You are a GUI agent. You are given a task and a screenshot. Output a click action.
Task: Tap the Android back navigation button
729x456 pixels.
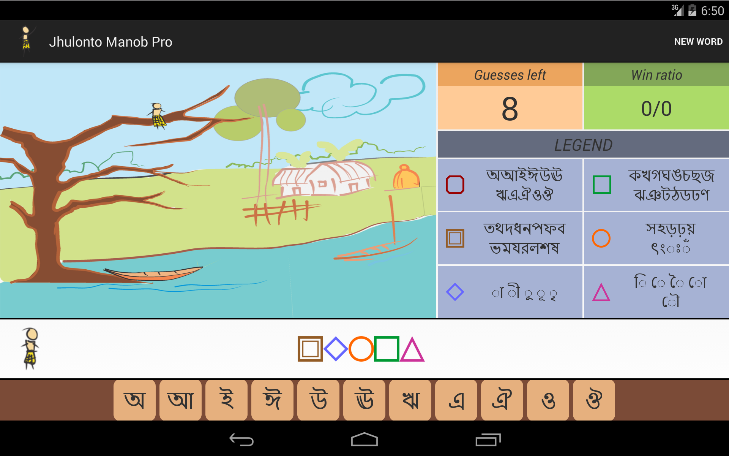(x=242, y=439)
